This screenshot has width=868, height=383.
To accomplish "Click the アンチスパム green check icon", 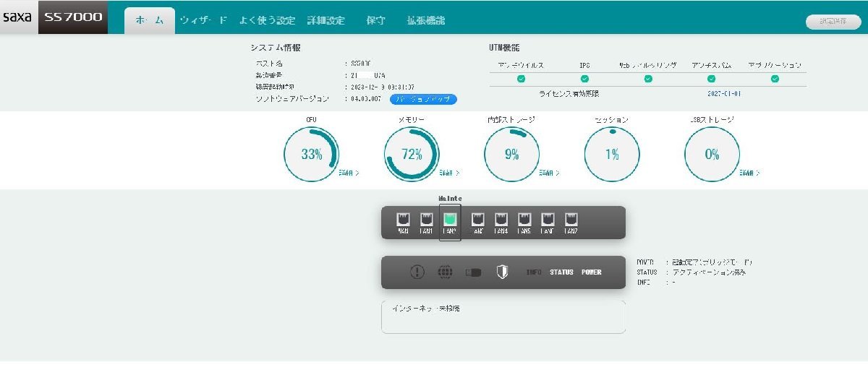I will coord(711,78).
